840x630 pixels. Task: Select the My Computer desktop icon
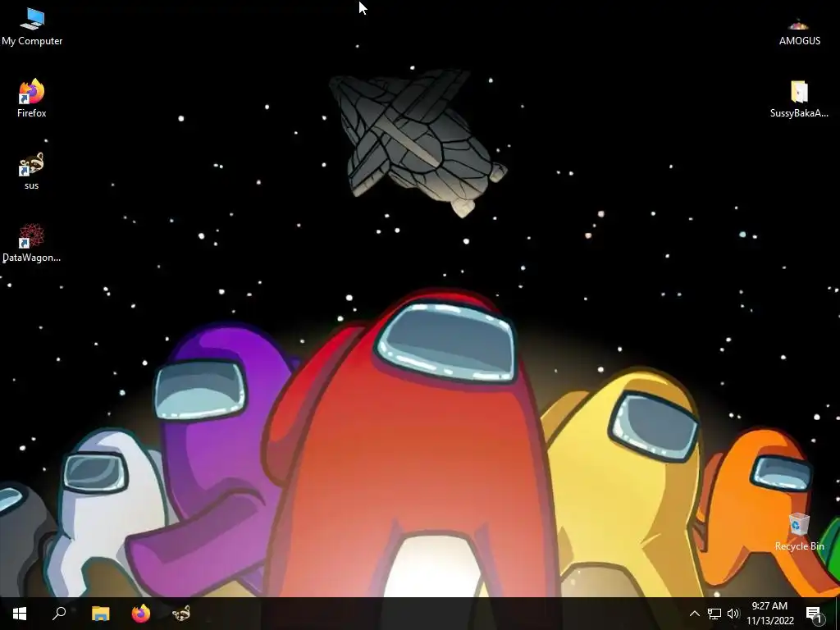point(32,27)
